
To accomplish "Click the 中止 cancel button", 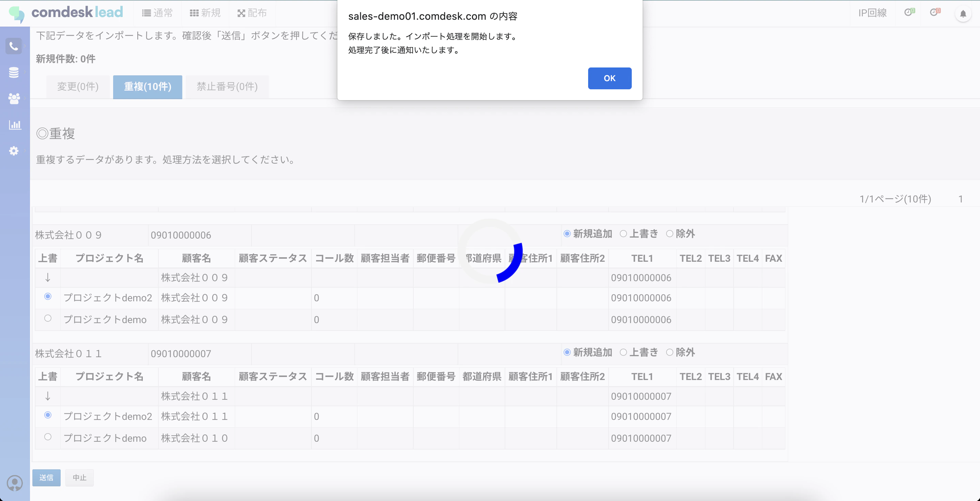I will coord(79,478).
